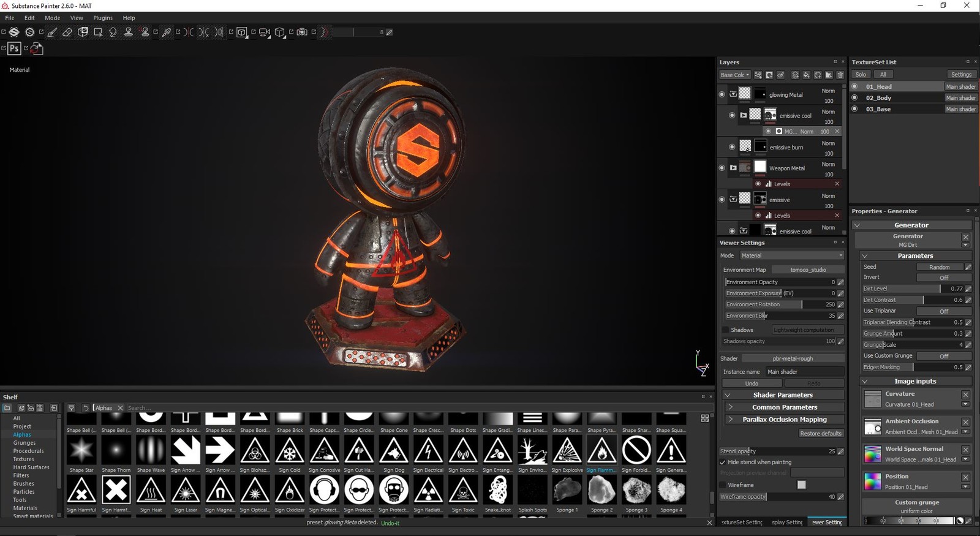Remove the Levels effect under Weapon Metal
Screen dimensions: 980x536
click(x=837, y=184)
